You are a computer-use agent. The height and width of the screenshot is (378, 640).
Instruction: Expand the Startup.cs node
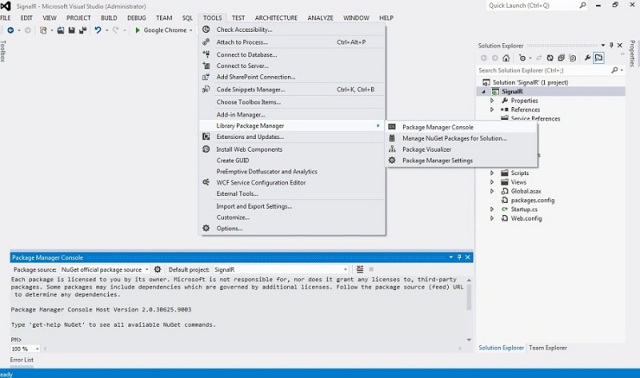[x=492, y=209]
